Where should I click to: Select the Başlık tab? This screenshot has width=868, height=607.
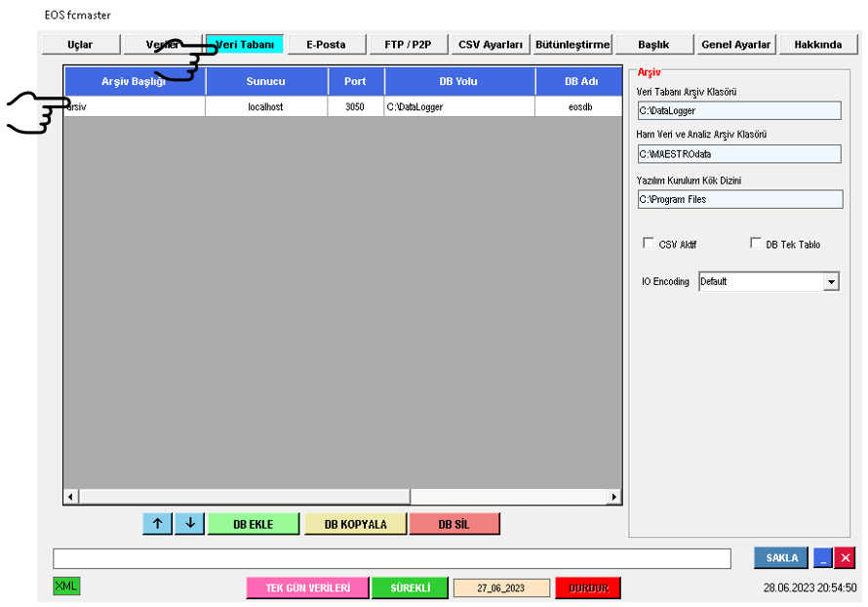click(x=654, y=44)
